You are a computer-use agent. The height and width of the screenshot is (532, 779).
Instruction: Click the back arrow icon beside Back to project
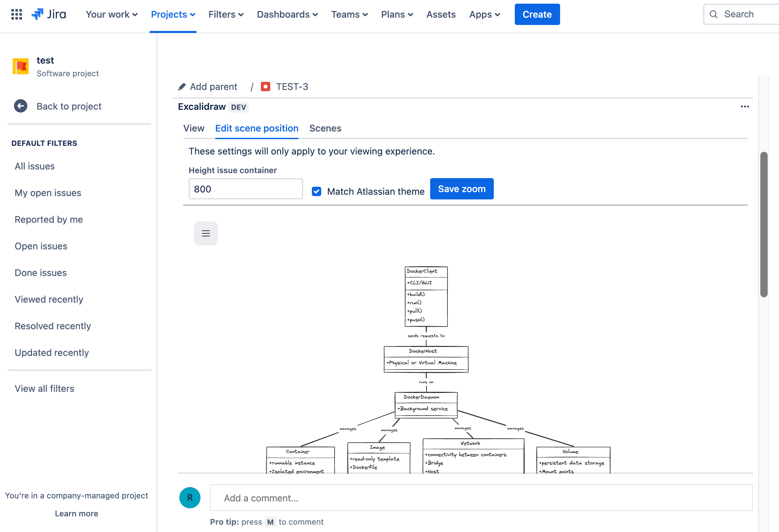click(20, 106)
